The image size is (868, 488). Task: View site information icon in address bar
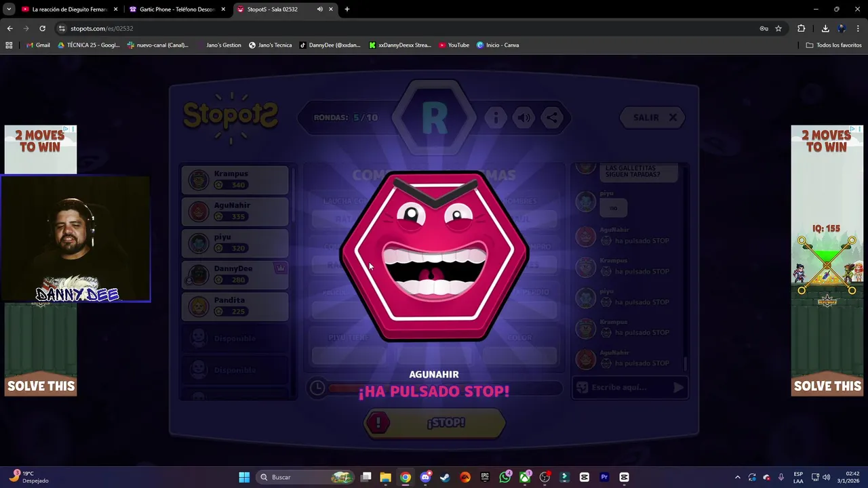pyautogui.click(x=62, y=28)
